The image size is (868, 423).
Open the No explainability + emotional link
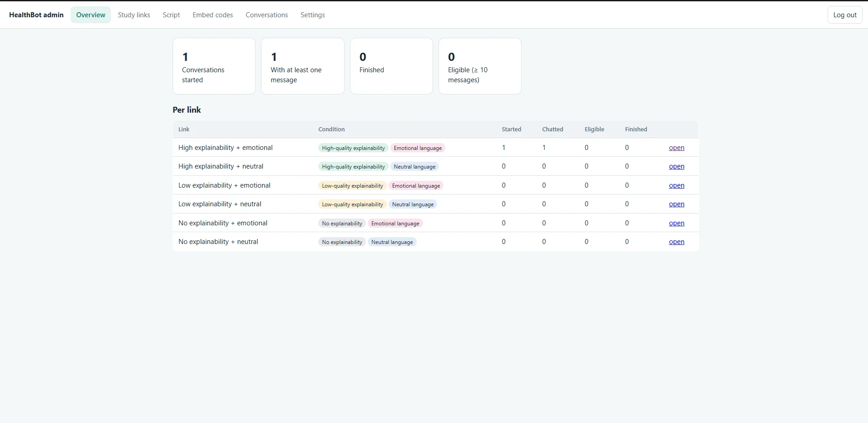676,223
